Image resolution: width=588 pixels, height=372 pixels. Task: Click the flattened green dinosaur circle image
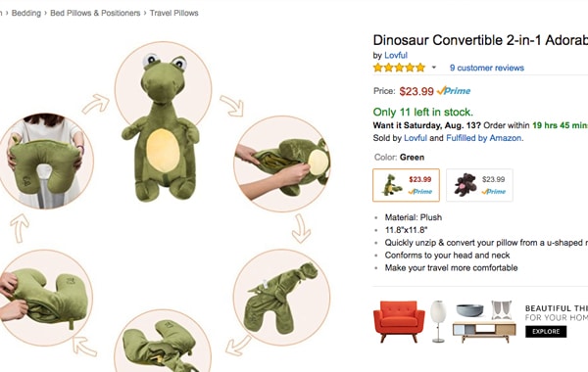tap(281, 298)
